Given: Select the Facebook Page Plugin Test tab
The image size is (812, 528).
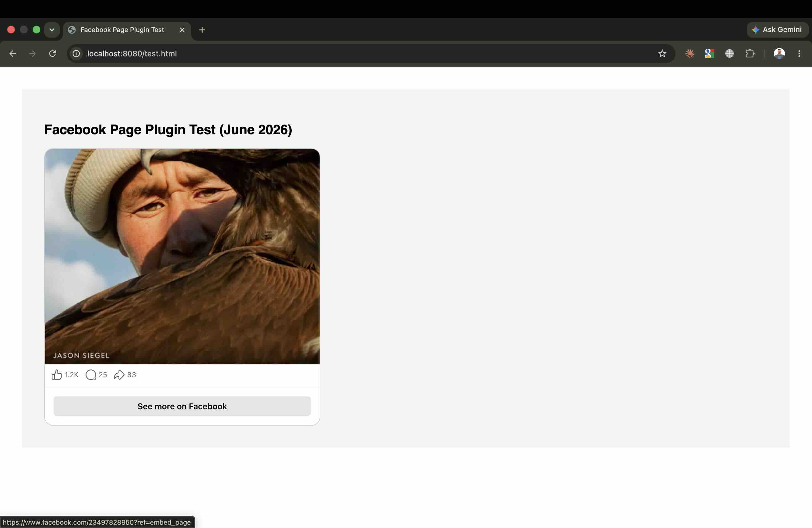Looking at the screenshot, I should click(x=127, y=30).
